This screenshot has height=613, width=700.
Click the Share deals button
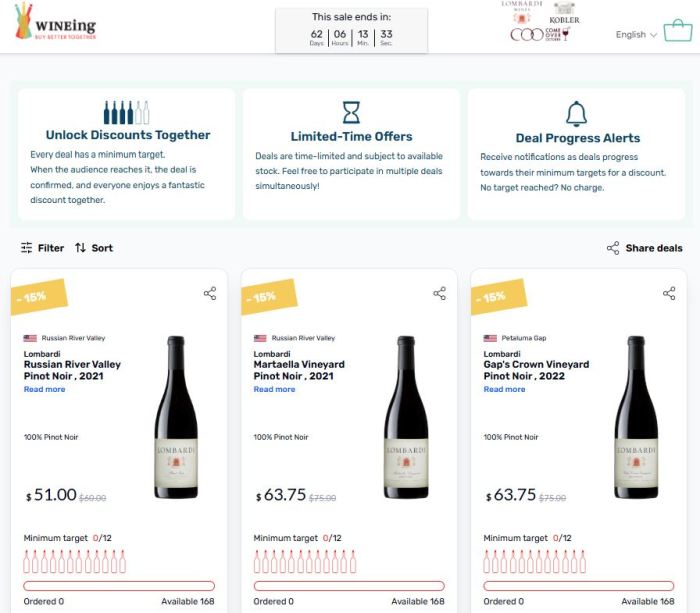pyautogui.click(x=645, y=248)
